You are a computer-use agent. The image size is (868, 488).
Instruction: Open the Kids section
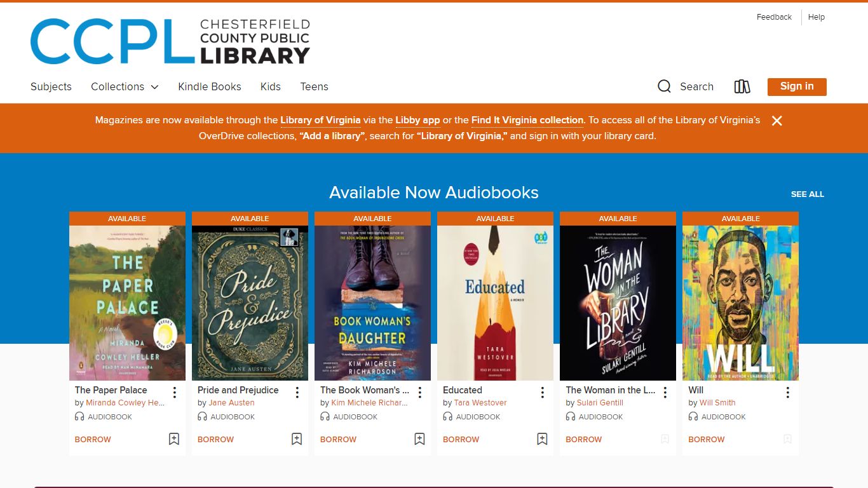click(271, 86)
